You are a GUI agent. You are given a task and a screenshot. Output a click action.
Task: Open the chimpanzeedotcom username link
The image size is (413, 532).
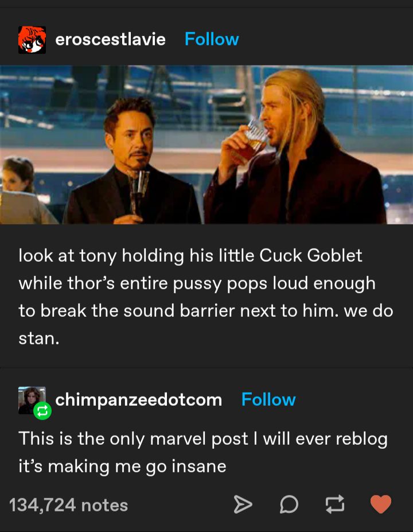point(138,400)
